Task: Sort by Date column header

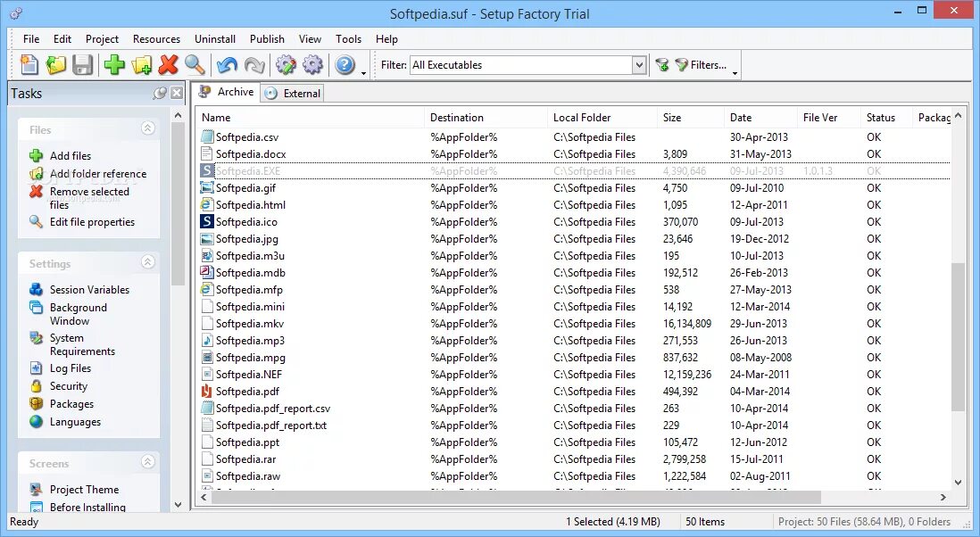Action: (760, 118)
